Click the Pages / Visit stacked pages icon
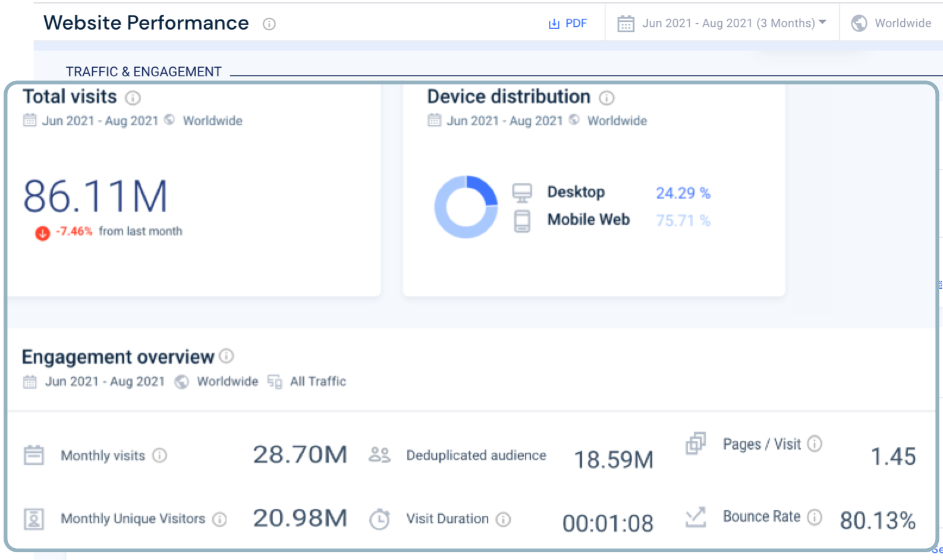This screenshot has height=560, width=943. [696, 443]
